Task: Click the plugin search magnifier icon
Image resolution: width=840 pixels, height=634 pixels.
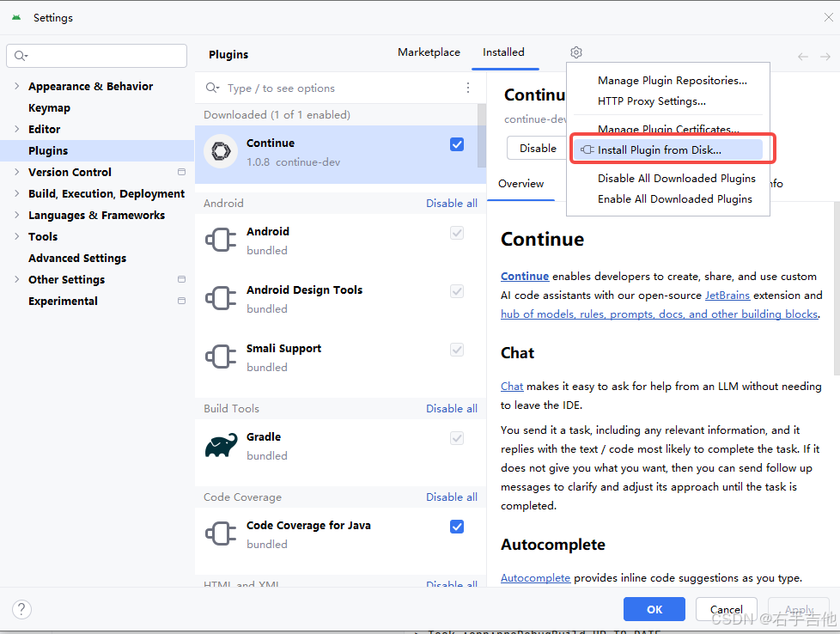Action: pyautogui.click(x=213, y=88)
